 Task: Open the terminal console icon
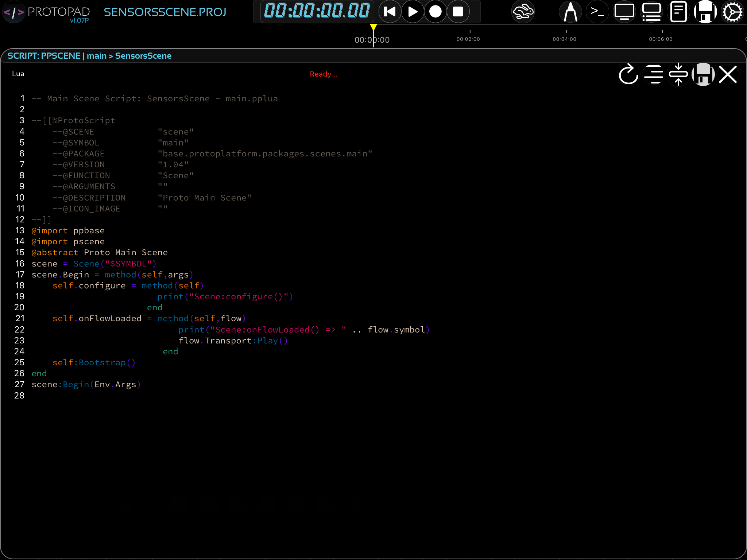597,12
